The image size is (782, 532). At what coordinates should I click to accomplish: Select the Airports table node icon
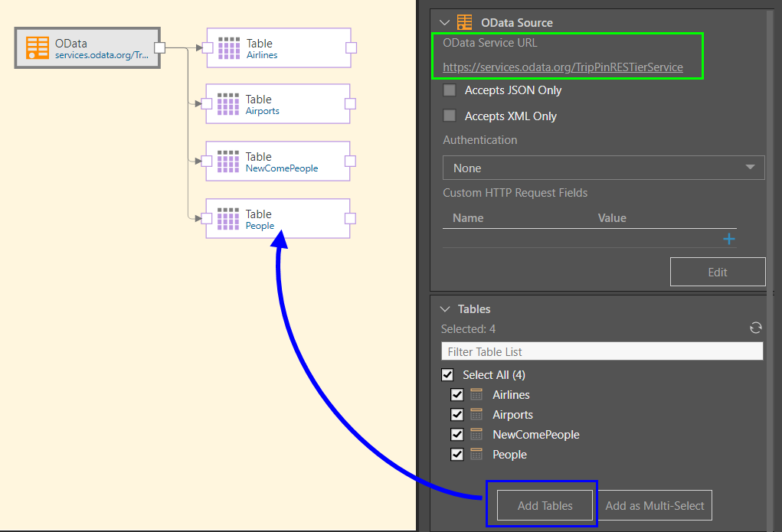(x=229, y=104)
